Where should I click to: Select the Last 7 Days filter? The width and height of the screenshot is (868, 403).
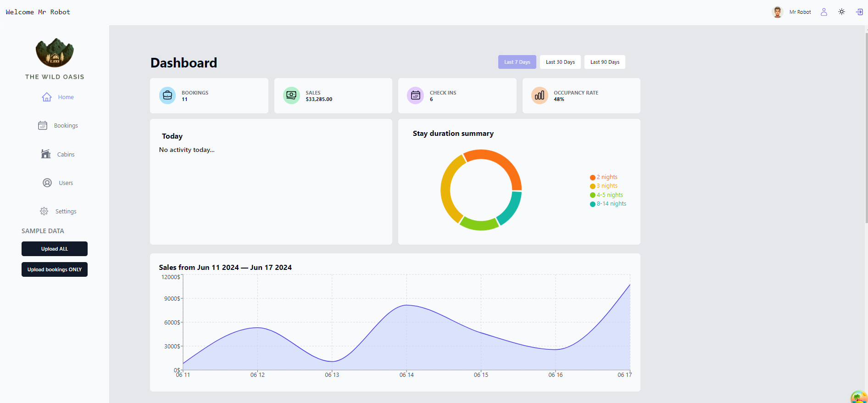pyautogui.click(x=517, y=62)
